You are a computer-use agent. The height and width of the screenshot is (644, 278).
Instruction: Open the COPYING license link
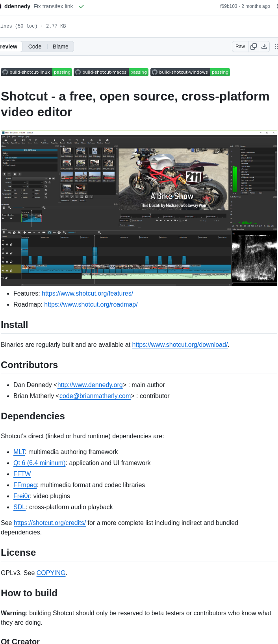coord(51,573)
